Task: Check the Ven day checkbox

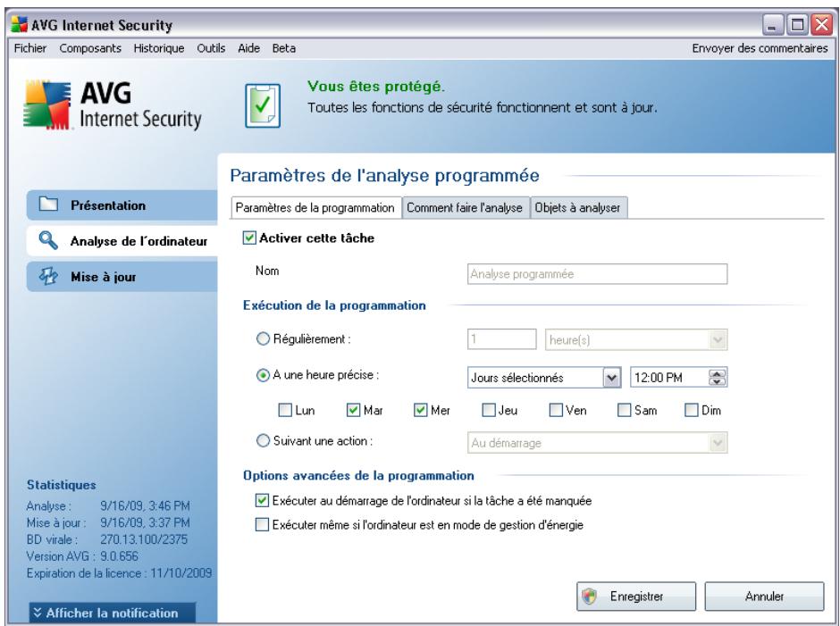Action: [x=556, y=410]
